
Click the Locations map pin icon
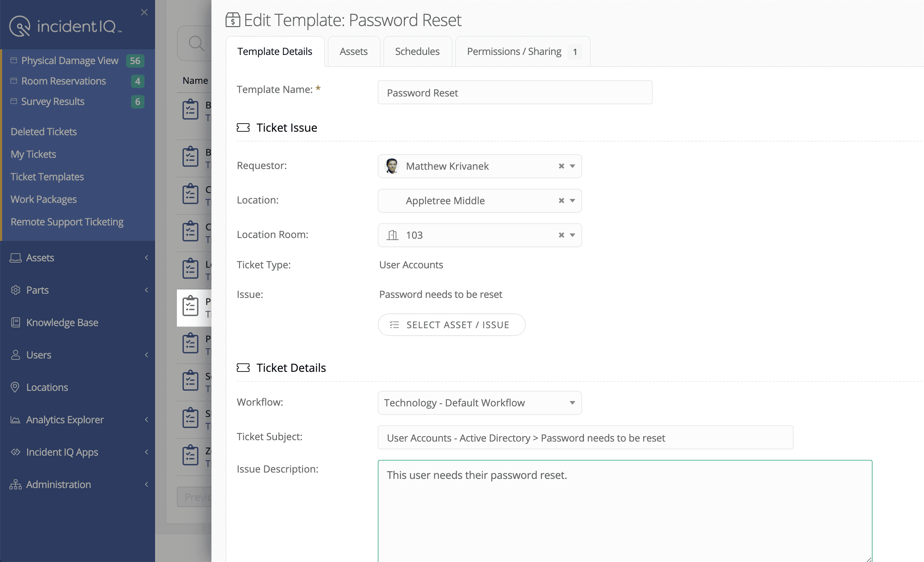pos(16,387)
